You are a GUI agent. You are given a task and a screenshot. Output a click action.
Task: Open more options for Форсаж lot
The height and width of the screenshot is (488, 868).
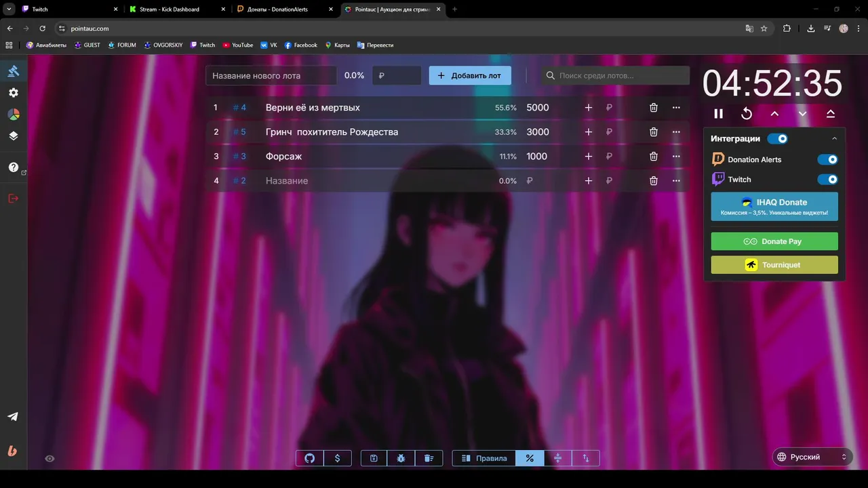click(x=676, y=157)
